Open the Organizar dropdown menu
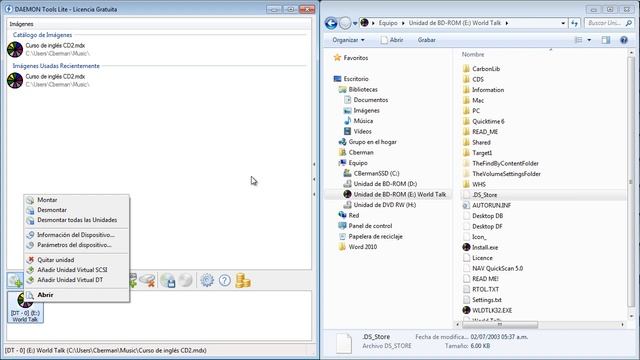640x360 pixels. click(x=348, y=40)
